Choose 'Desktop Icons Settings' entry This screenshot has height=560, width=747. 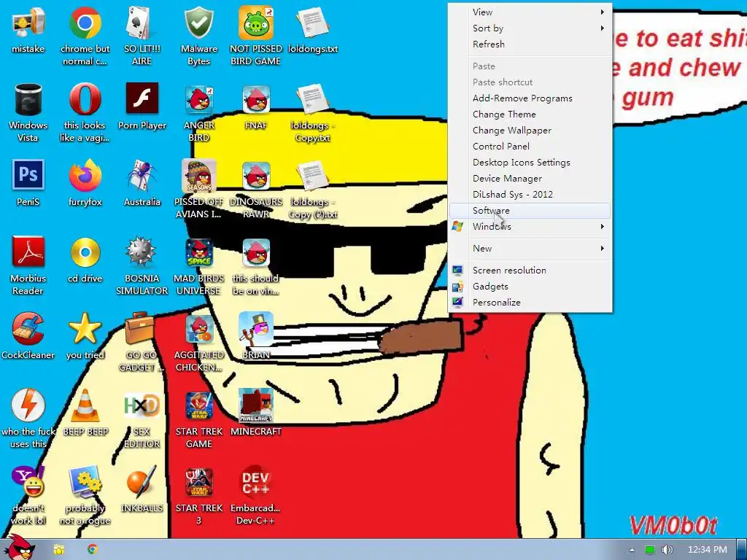point(530,163)
